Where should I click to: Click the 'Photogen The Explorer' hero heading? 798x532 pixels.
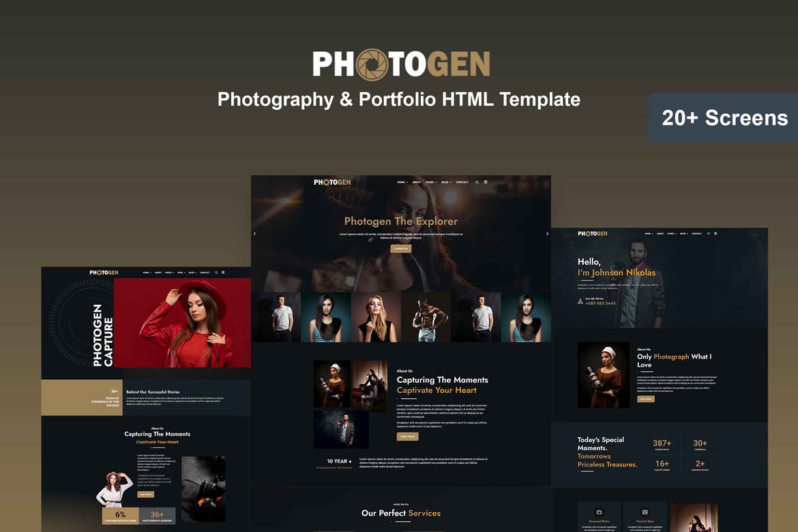point(401,222)
